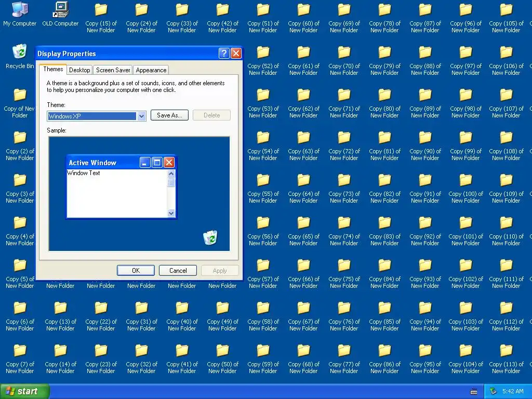Select the Recycle Bin on the desktop
532x399 pixels.
coord(20,57)
